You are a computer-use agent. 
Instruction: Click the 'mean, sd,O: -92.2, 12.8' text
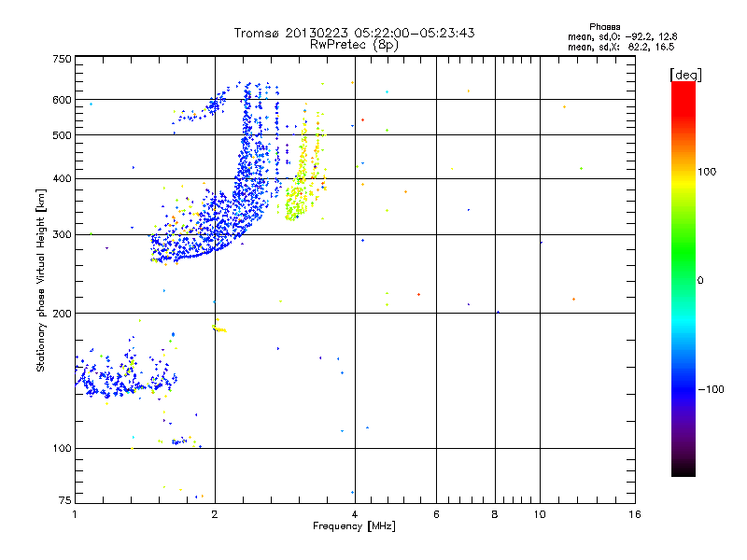tap(622, 36)
